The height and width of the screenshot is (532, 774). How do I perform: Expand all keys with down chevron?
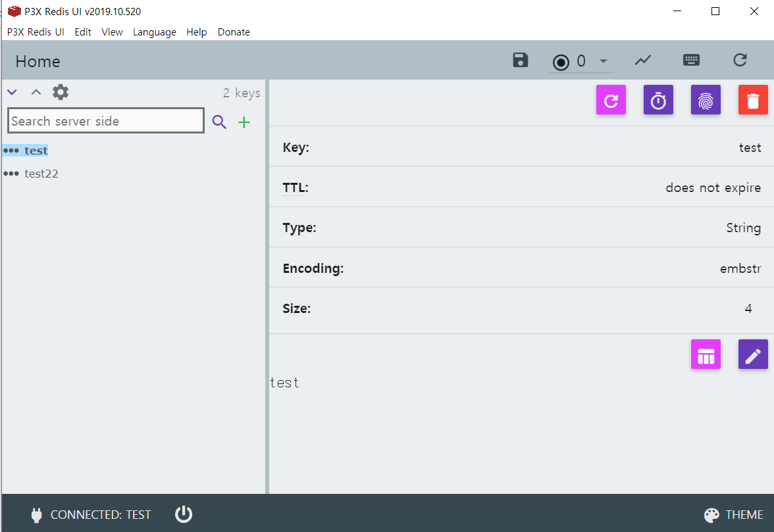[x=12, y=92]
